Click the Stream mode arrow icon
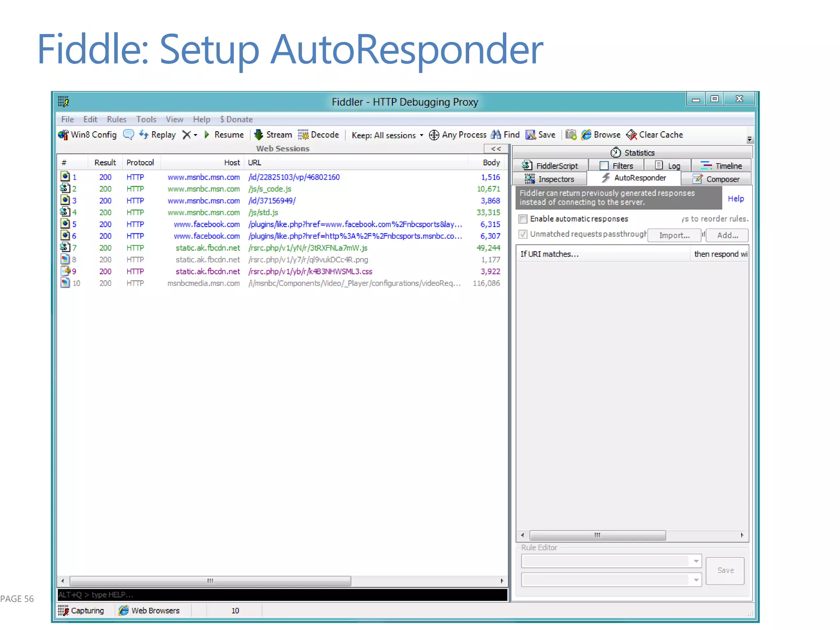The width and height of the screenshot is (840, 630). 258,135
